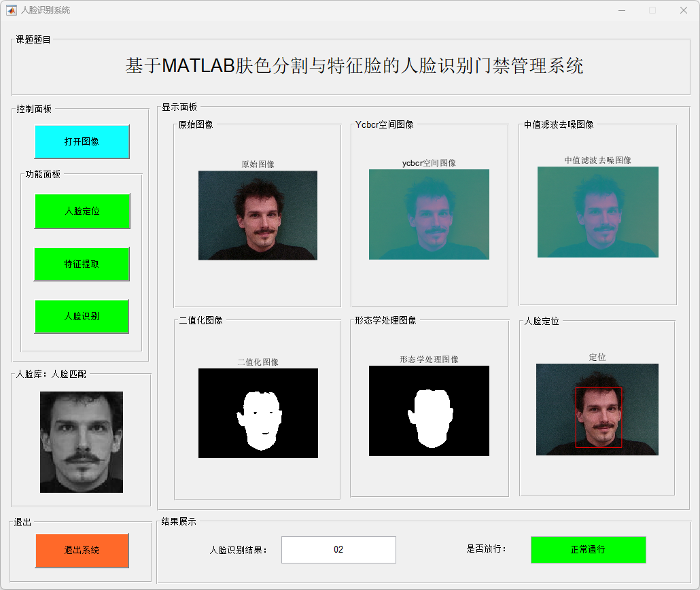The image size is (700, 590).
Task: Select the 人脸识别结果 field showing 02
Action: coord(338,549)
